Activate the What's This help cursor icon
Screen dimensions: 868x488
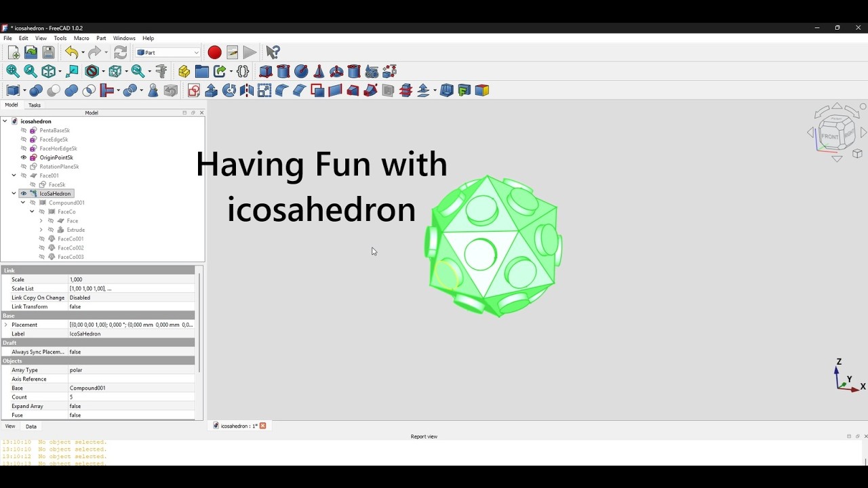tap(273, 52)
